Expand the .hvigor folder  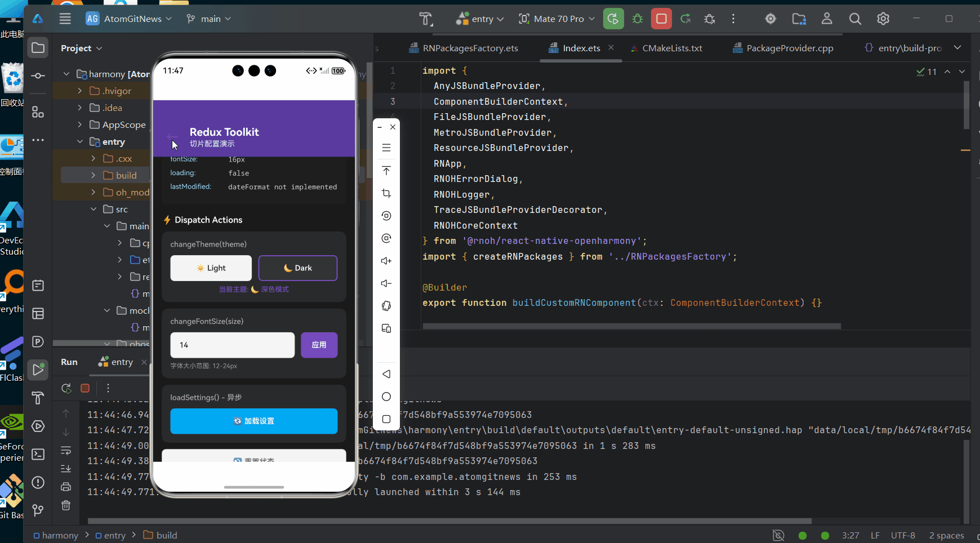79,91
